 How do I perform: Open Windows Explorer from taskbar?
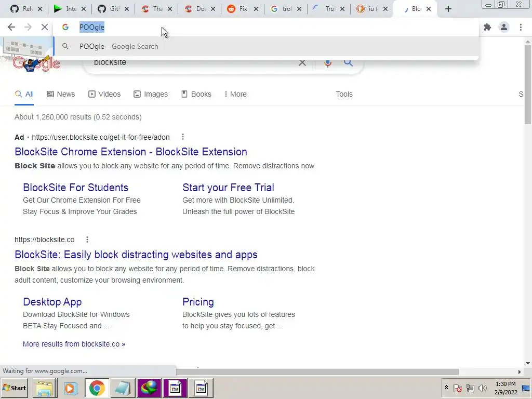click(x=44, y=388)
